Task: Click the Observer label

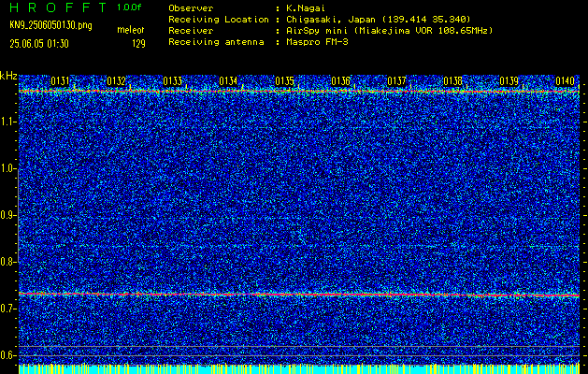Action: tap(191, 8)
